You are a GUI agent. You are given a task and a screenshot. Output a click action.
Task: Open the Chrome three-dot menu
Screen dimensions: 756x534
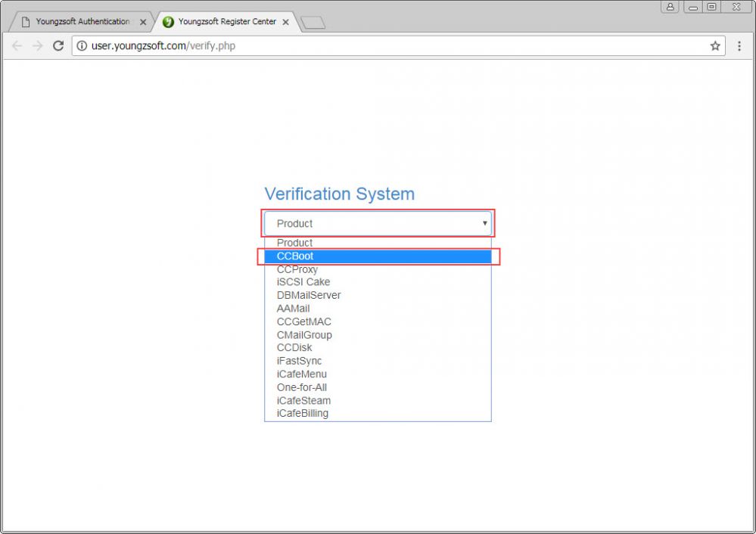click(x=739, y=46)
